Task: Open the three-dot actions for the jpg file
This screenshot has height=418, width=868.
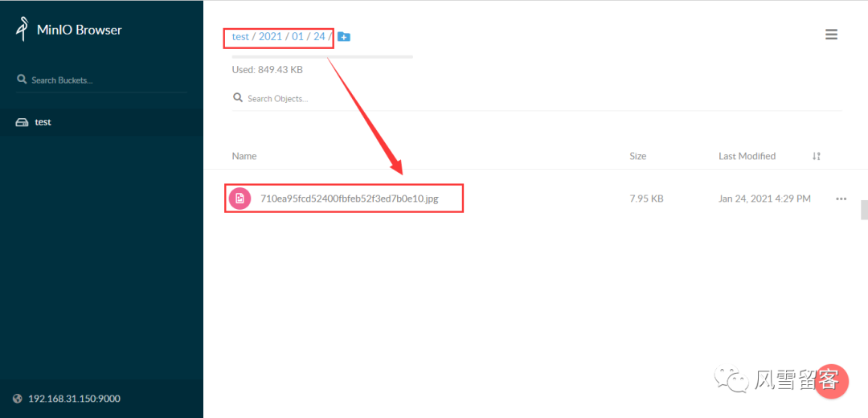Action: coord(841,199)
